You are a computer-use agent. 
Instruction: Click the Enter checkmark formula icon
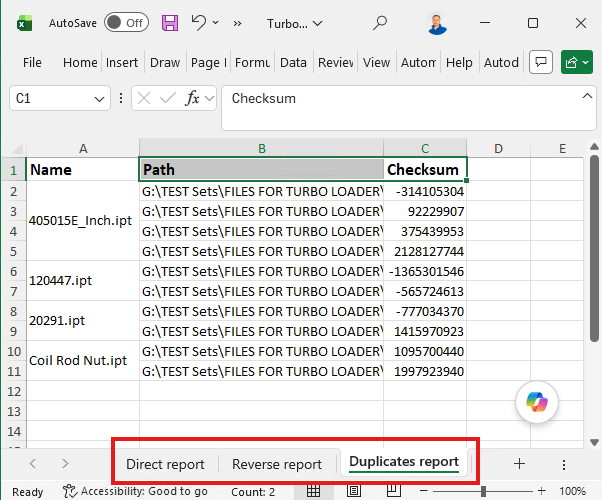(167, 99)
